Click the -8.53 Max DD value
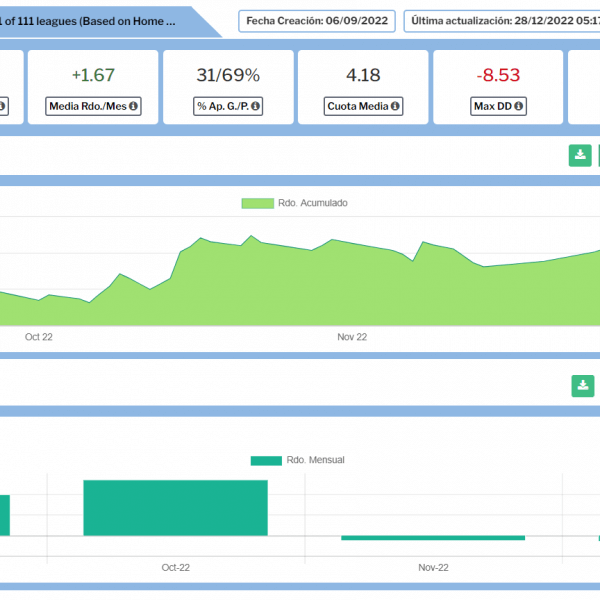Image resolution: width=600 pixels, height=600 pixels. point(498,75)
